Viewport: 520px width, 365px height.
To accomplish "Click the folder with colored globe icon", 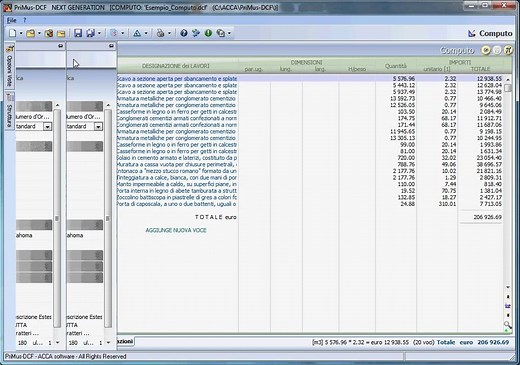I will [49, 33].
